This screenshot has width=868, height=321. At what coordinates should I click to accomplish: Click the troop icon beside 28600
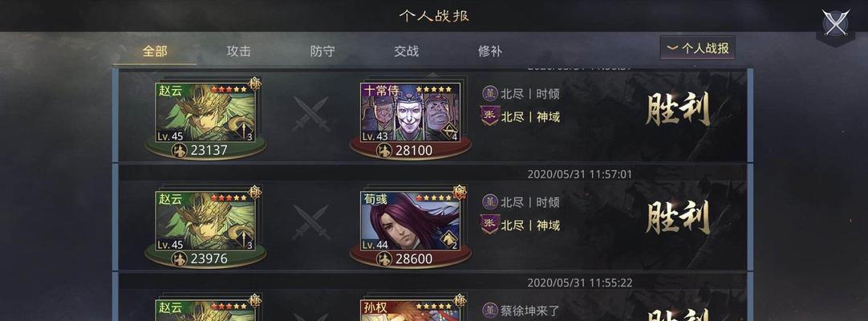coord(383,259)
